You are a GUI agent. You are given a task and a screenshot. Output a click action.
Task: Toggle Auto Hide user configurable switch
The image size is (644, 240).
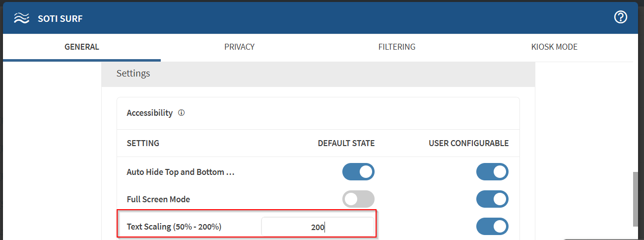click(x=492, y=172)
